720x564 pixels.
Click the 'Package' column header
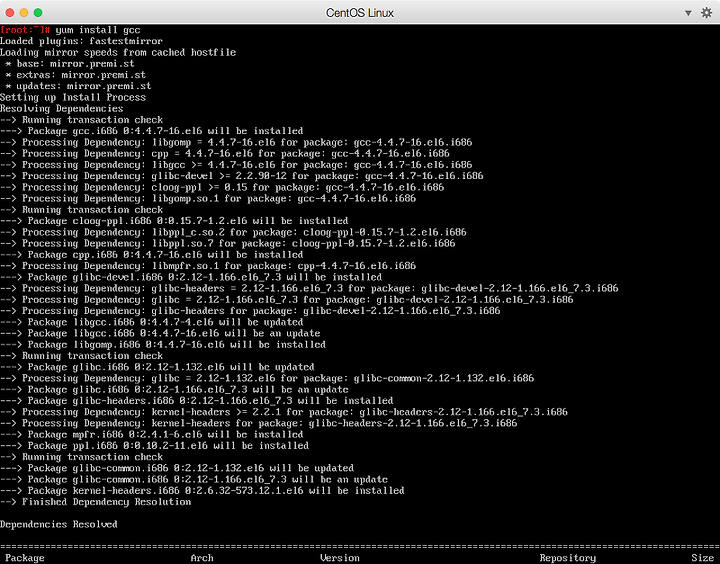click(25, 558)
